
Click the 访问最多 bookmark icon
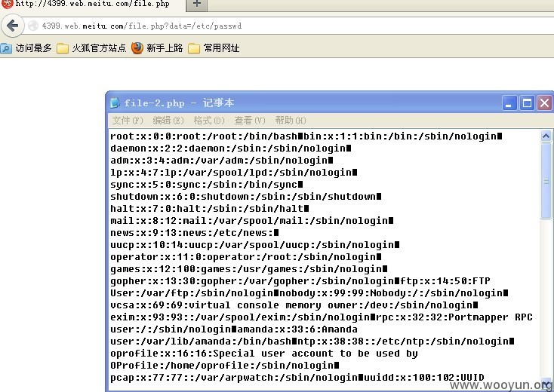6,48
